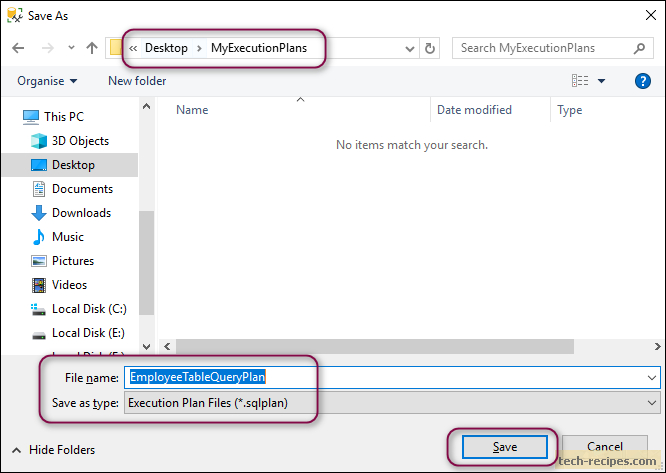Open the view options dropdown arrow
This screenshot has width=666, height=473.
[x=601, y=81]
